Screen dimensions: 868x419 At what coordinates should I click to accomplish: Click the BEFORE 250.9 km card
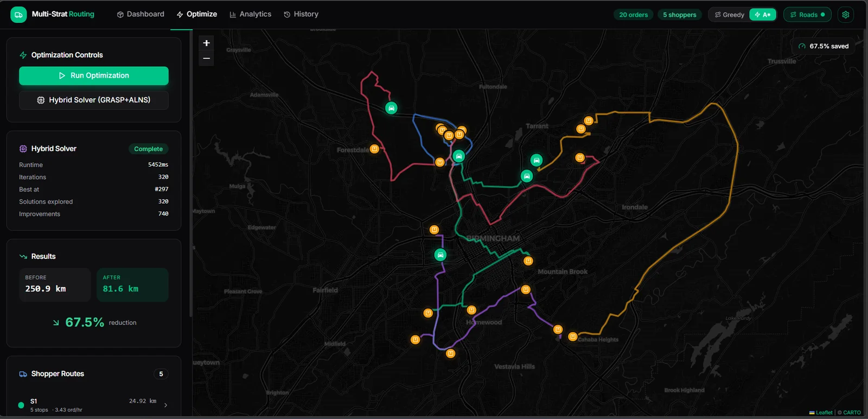(x=55, y=284)
